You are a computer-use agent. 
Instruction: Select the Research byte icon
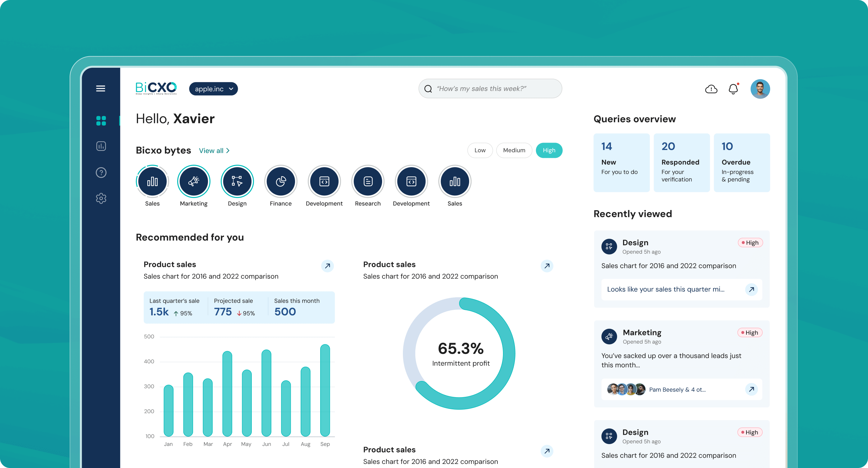(367, 181)
